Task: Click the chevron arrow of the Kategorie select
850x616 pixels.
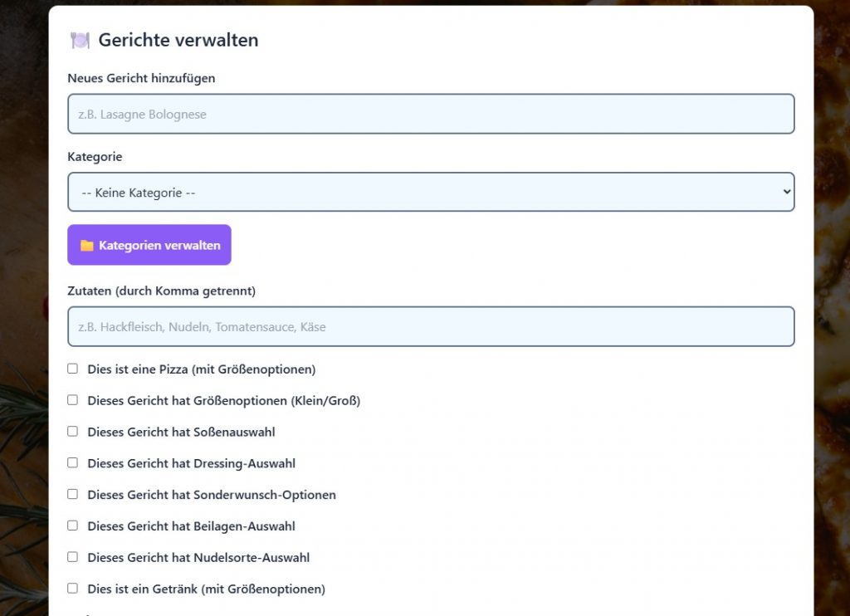Action: [x=786, y=193]
